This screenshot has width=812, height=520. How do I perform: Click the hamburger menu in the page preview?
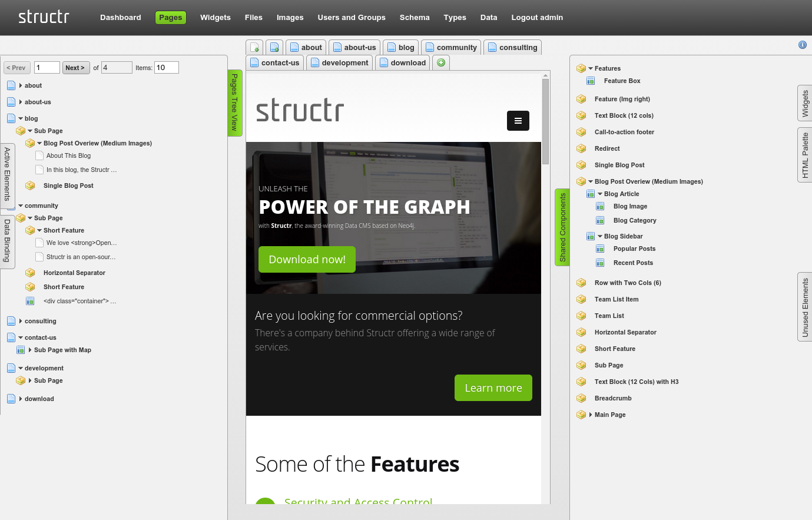point(518,121)
